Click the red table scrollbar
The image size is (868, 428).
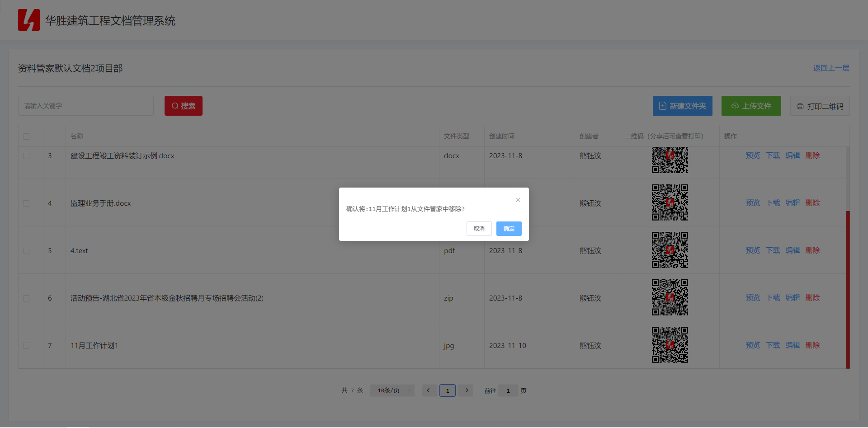[848, 290]
